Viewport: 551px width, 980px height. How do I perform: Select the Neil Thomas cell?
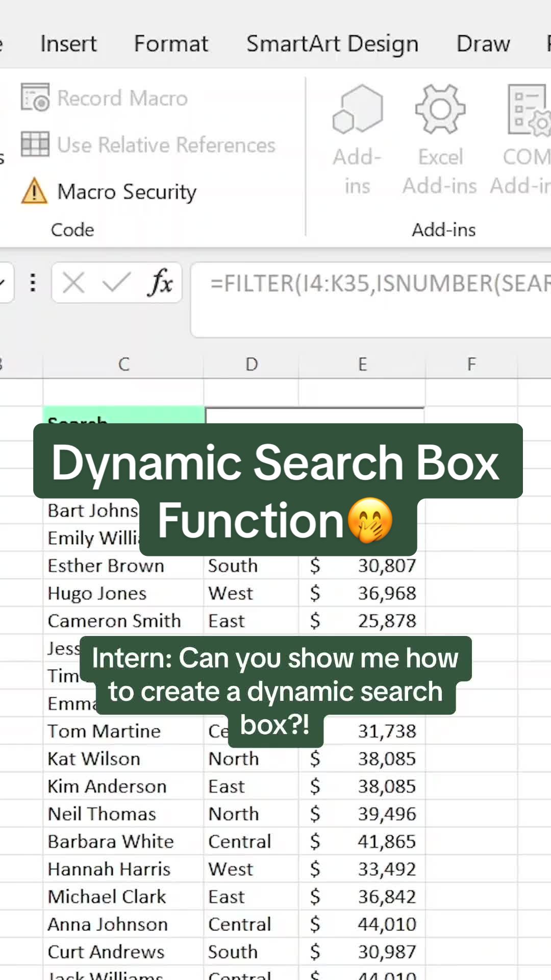click(x=123, y=814)
